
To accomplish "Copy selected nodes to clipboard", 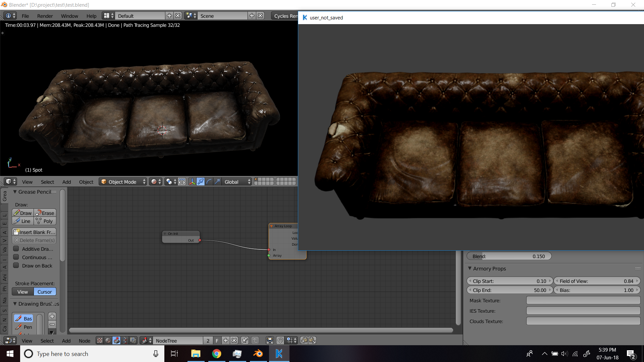I will (x=304, y=341).
